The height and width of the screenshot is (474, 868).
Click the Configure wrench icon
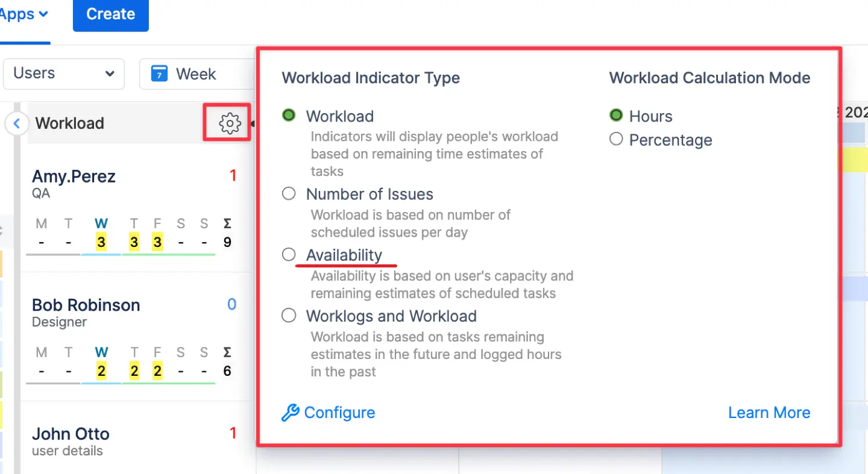[289, 413]
